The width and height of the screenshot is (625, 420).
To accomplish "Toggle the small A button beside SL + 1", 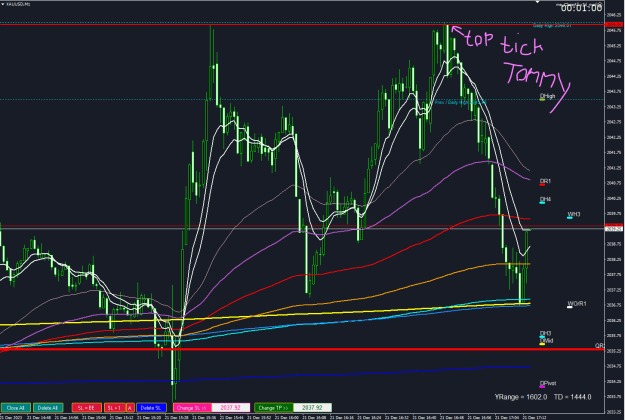I will pyautogui.click(x=130, y=408).
